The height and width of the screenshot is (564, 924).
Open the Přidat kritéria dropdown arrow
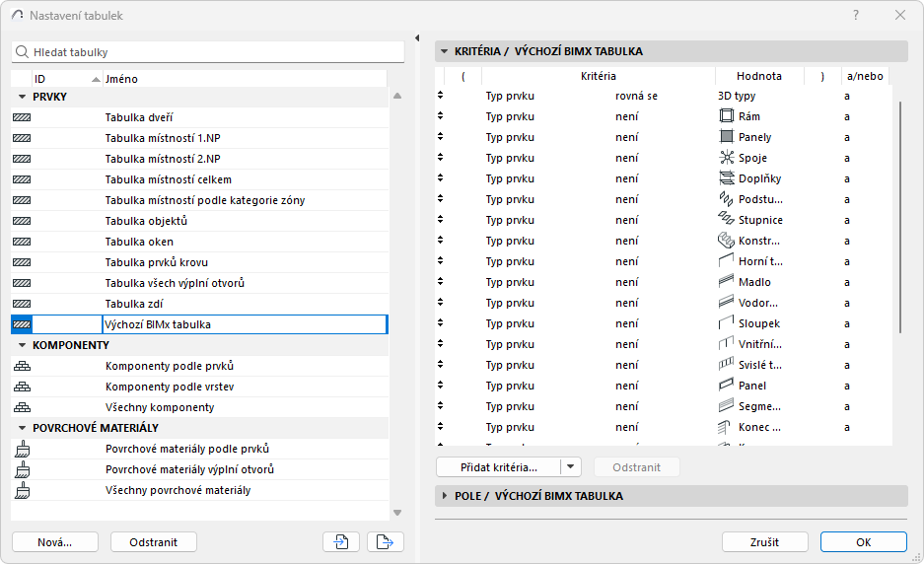(x=572, y=467)
